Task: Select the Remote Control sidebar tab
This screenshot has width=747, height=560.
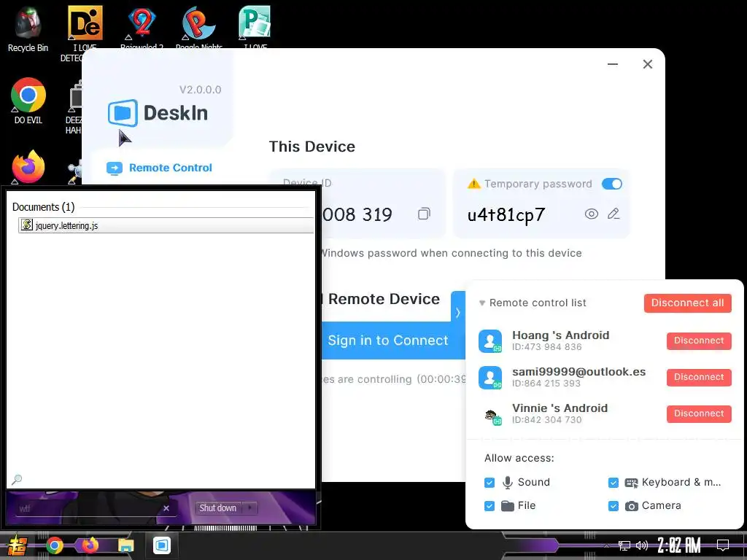Action: (160, 168)
